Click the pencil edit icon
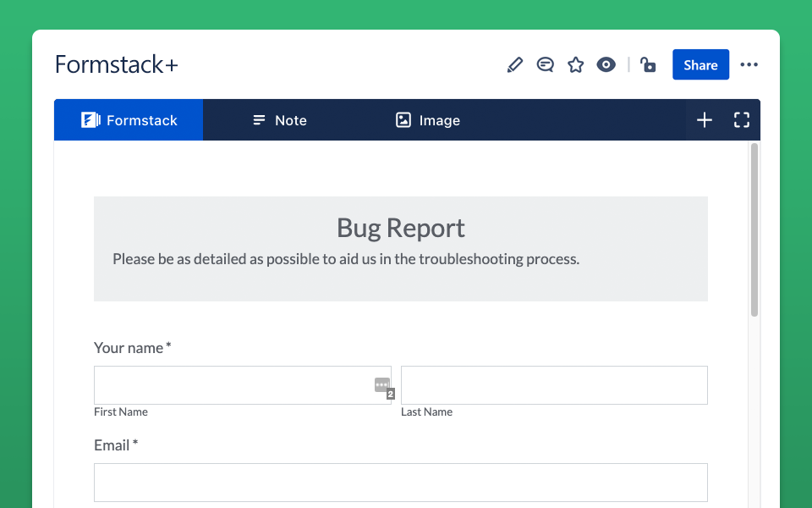The image size is (812, 508). click(515, 65)
